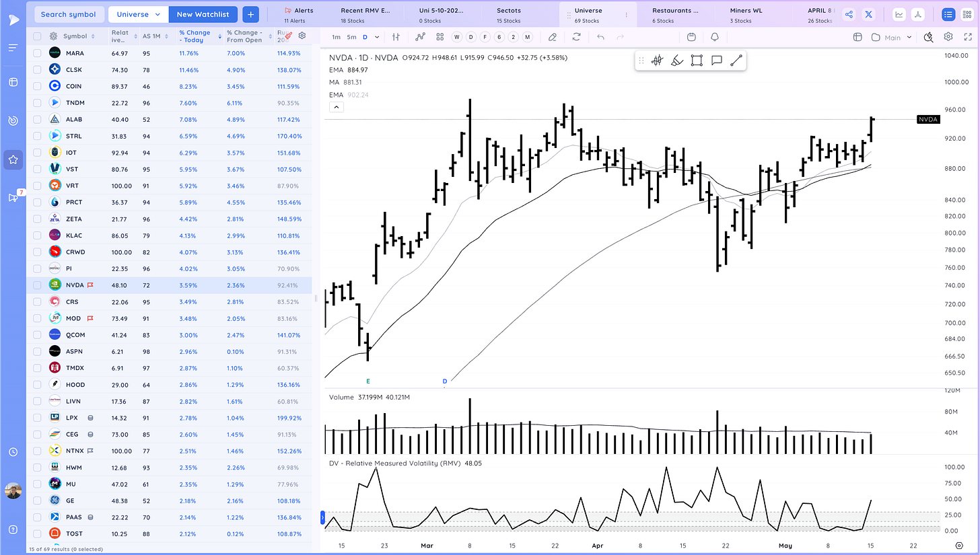
Task: Open Universe tab options three-dot menu
Action: (x=627, y=14)
